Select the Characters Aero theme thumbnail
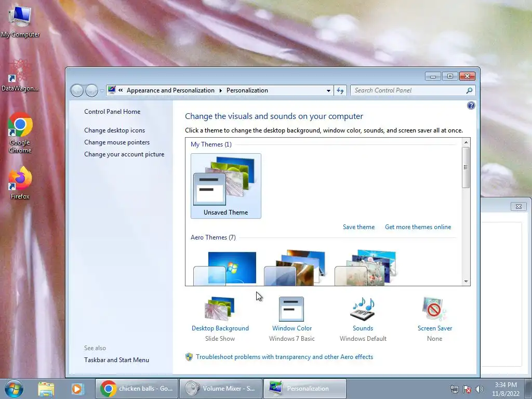 [x=366, y=268]
